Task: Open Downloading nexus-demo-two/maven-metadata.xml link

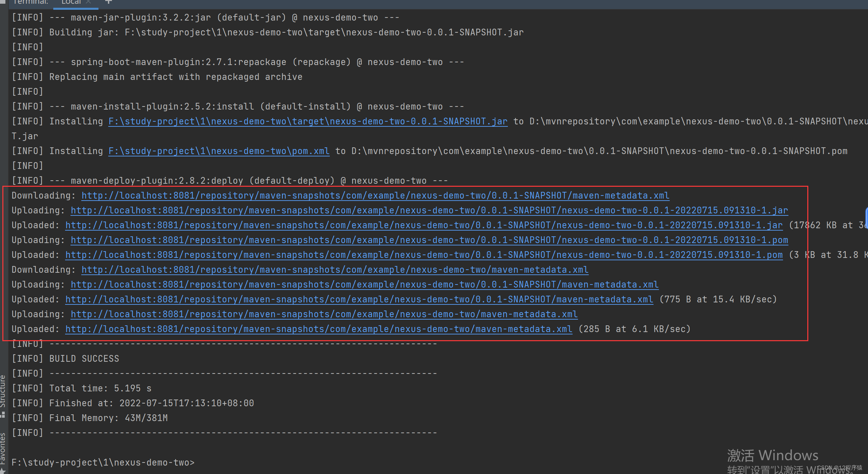Action: tap(335, 270)
